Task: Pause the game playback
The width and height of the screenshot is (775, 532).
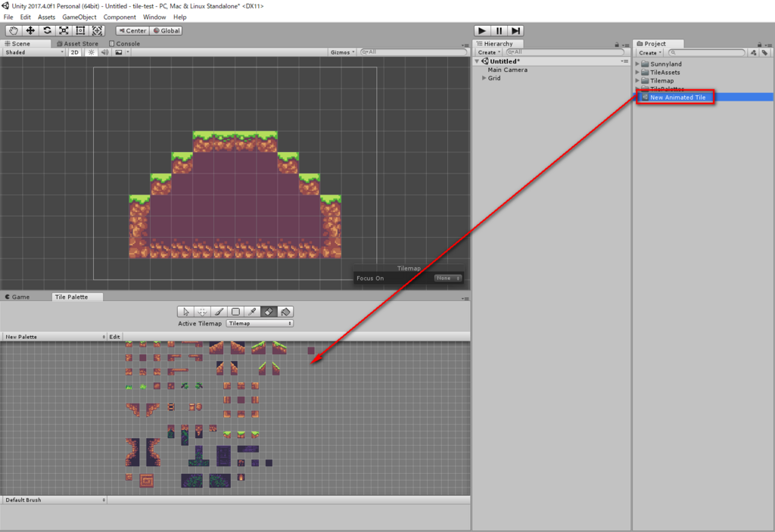Action: [x=500, y=31]
